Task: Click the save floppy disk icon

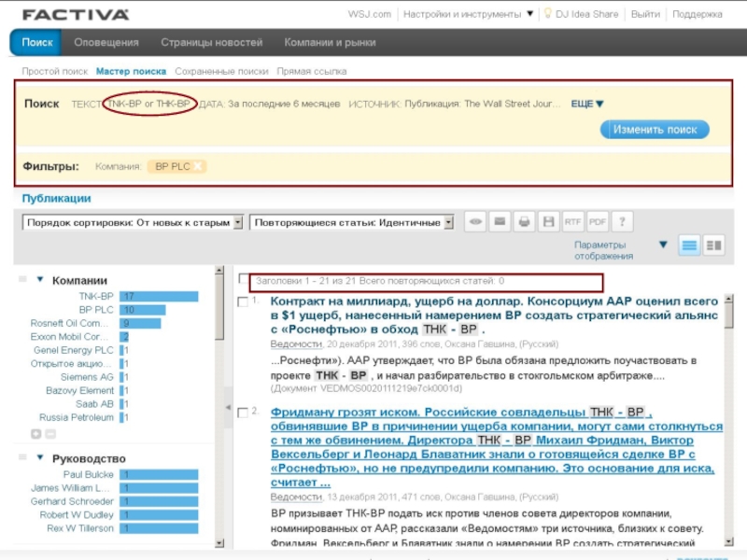Action: click(x=548, y=222)
